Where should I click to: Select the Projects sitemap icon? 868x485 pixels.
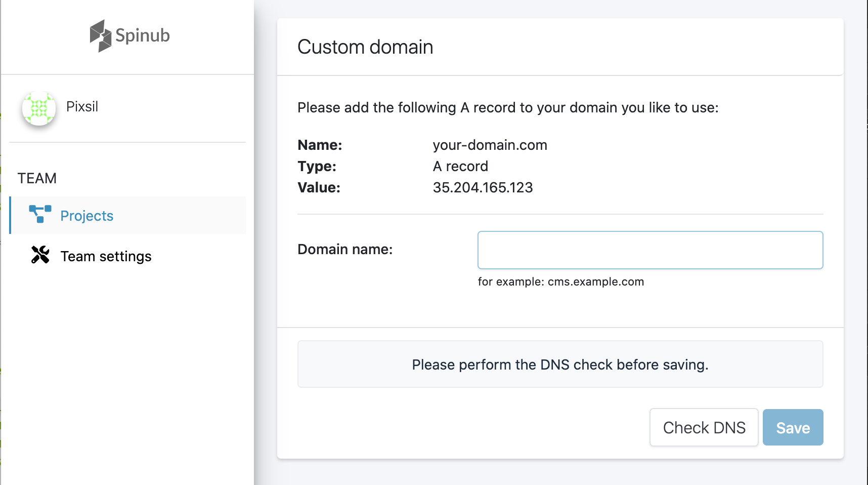pyautogui.click(x=38, y=215)
